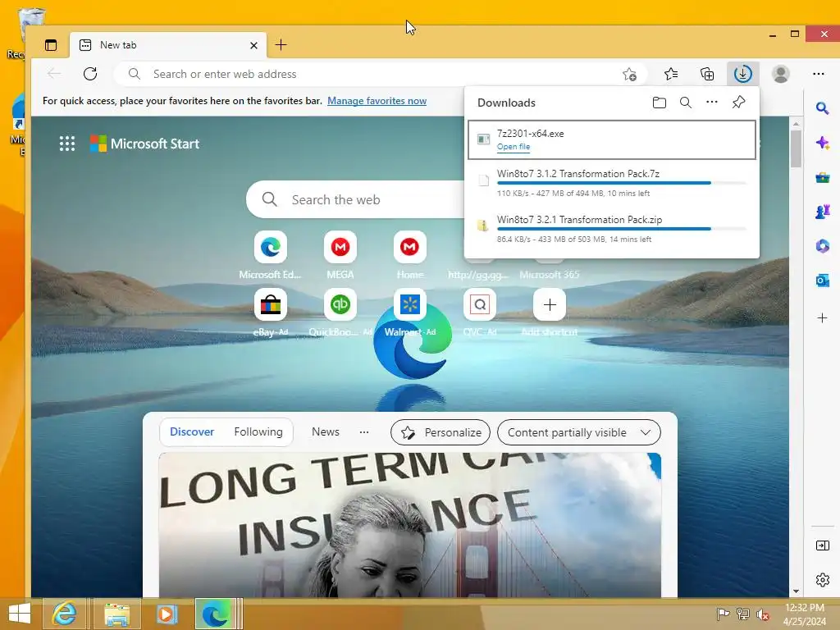The image size is (840, 630).
Task: Select the Win8to7 3.1.2 Transformation Pack.7z download
Action: click(612, 183)
